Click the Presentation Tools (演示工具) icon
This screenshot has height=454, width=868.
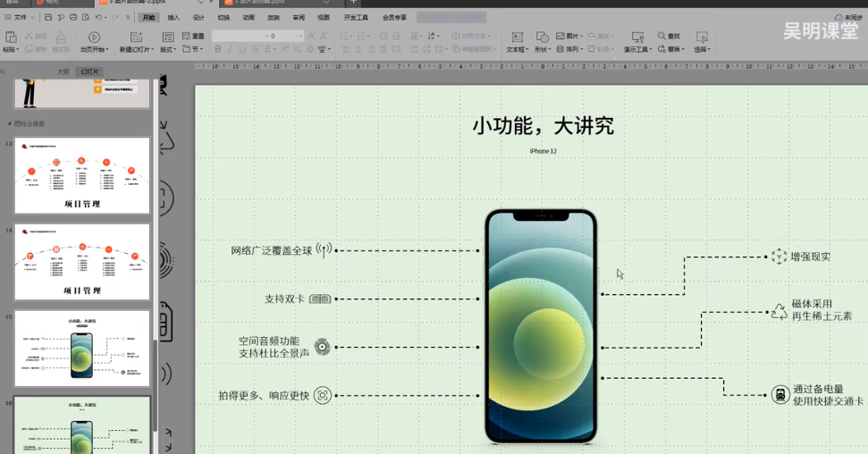(637, 38)
